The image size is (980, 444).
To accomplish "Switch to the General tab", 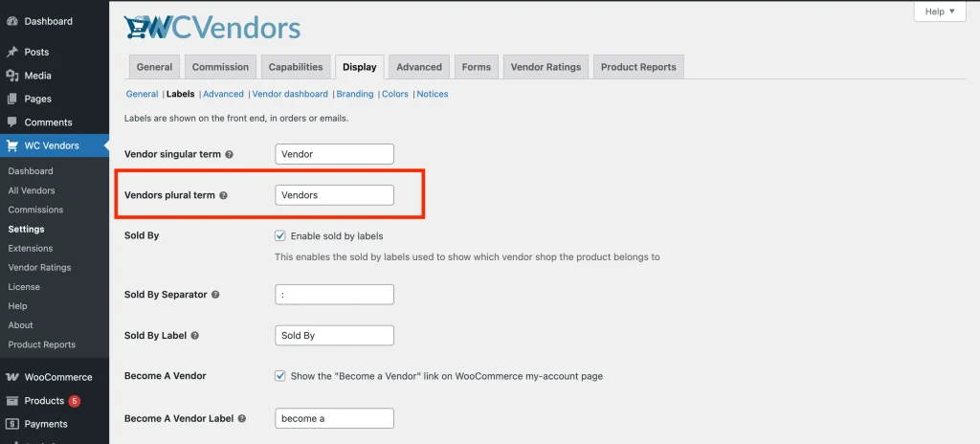I will pyautogui.click(x=154, y=67).
